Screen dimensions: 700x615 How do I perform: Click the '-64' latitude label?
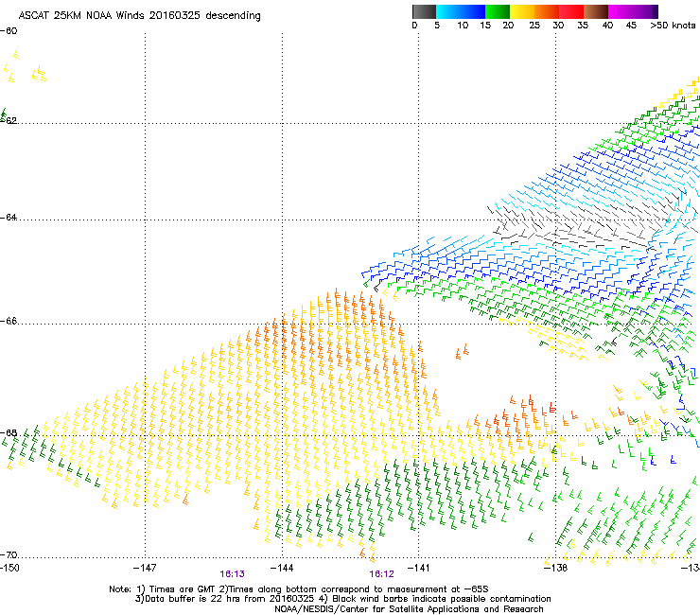[9, 218]
